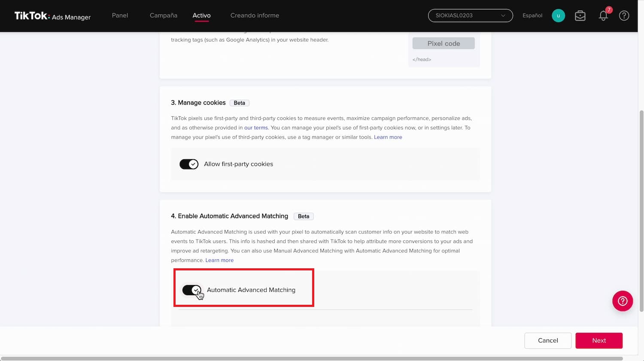
Task: Click '4. Enable Automatic Advanced Matching' heading
Action: (x=230, y=216)
